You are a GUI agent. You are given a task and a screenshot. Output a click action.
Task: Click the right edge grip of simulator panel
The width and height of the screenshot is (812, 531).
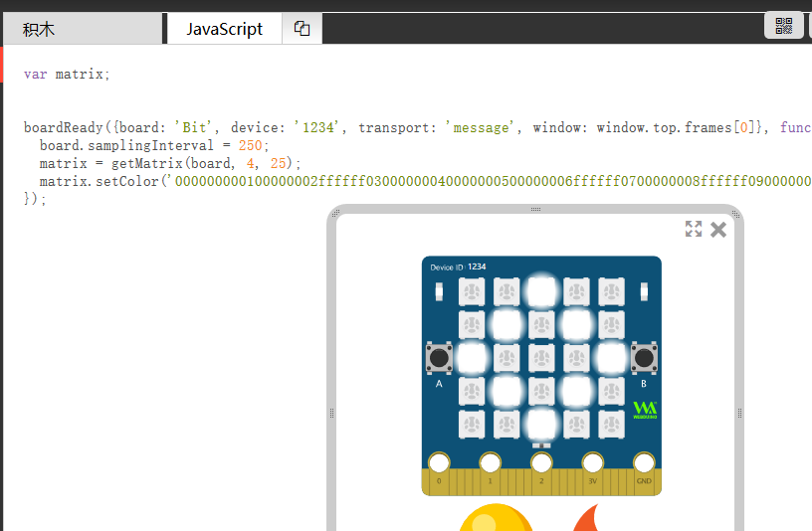coord(740,413)
